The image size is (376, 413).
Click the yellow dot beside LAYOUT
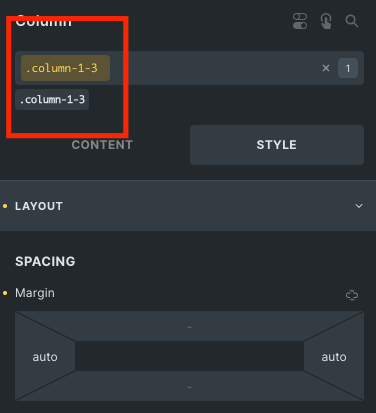click(5, 206)
